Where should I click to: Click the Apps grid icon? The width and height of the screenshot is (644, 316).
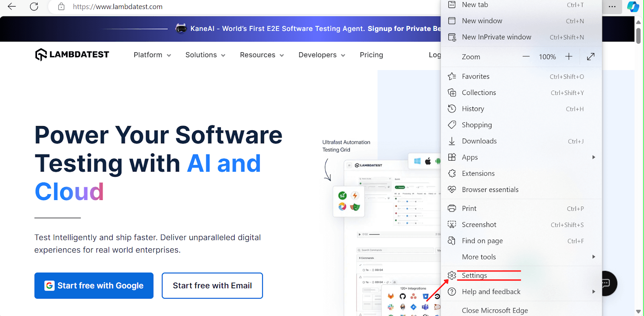[x=452, y=157]
